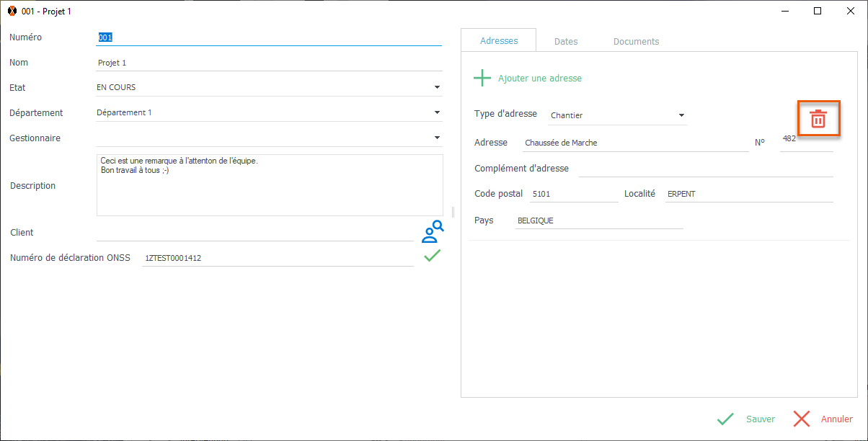Expand the Type d'adresse dropdown
Image resolution: width=868 pixels, height=441 pixels.
click(681, 115)
